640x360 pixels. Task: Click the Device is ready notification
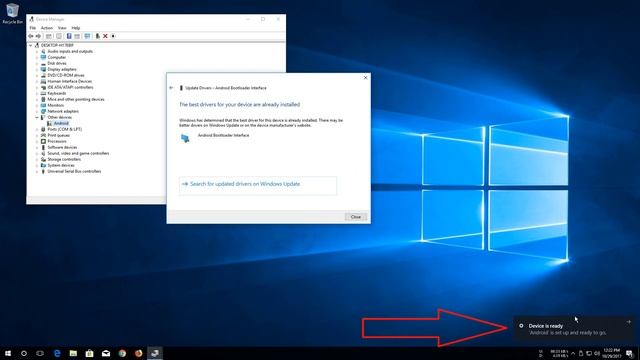pos(574,329)
